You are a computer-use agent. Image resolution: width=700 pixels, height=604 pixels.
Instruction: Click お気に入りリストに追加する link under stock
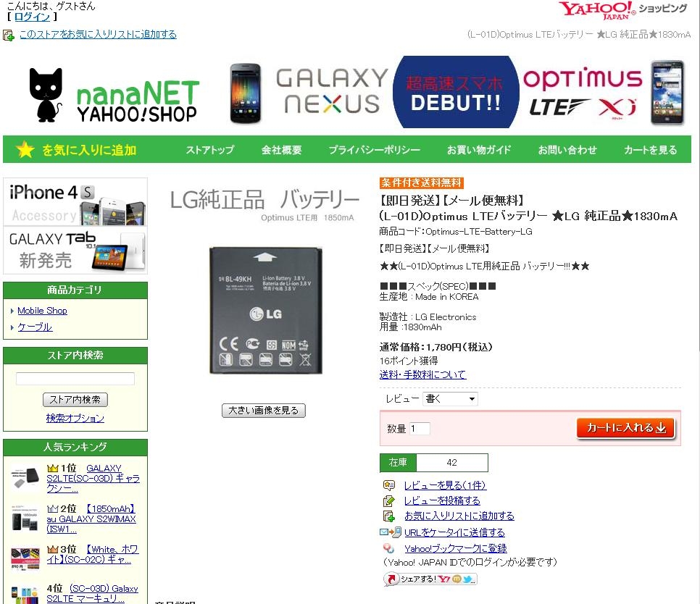459,516
